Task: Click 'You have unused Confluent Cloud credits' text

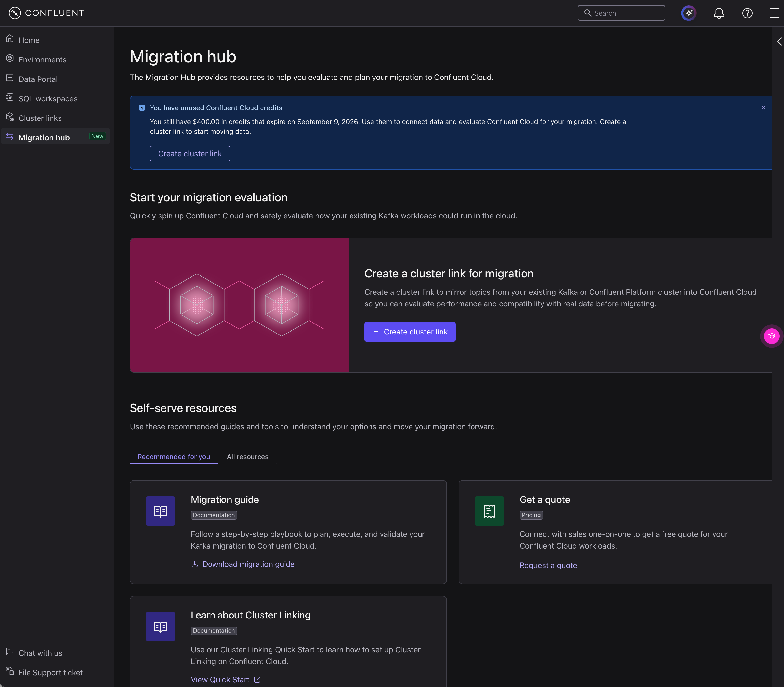Action: pos(216,108)
